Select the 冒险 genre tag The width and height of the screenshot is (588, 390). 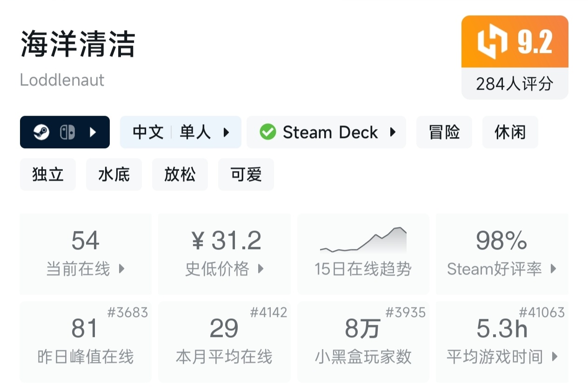[x=444, y=132]
